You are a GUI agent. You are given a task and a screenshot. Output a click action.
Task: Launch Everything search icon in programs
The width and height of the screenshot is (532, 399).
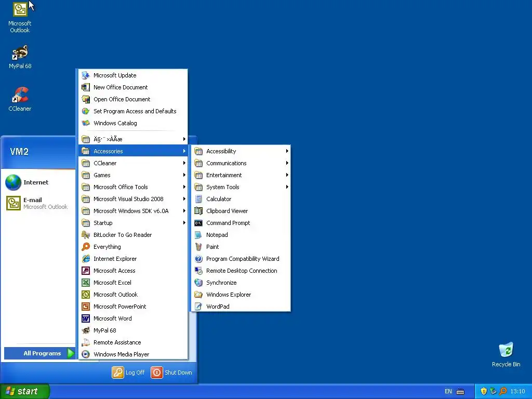click(86, 247)
